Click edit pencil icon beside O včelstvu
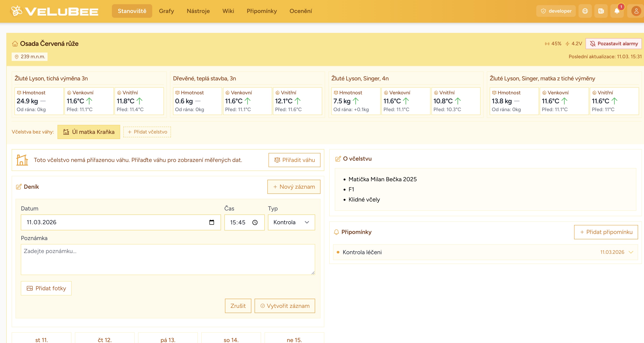The height and width of the screenshot is (343, 644). 338,159
